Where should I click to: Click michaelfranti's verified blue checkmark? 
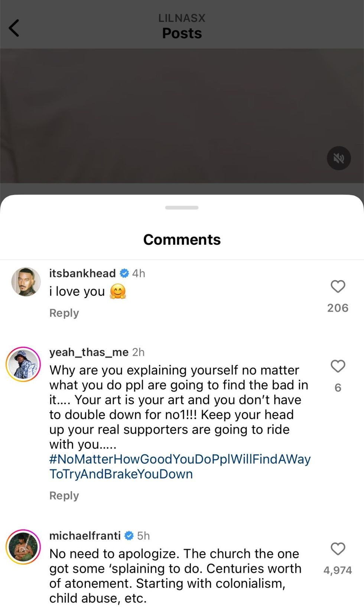tap(129, 536)
